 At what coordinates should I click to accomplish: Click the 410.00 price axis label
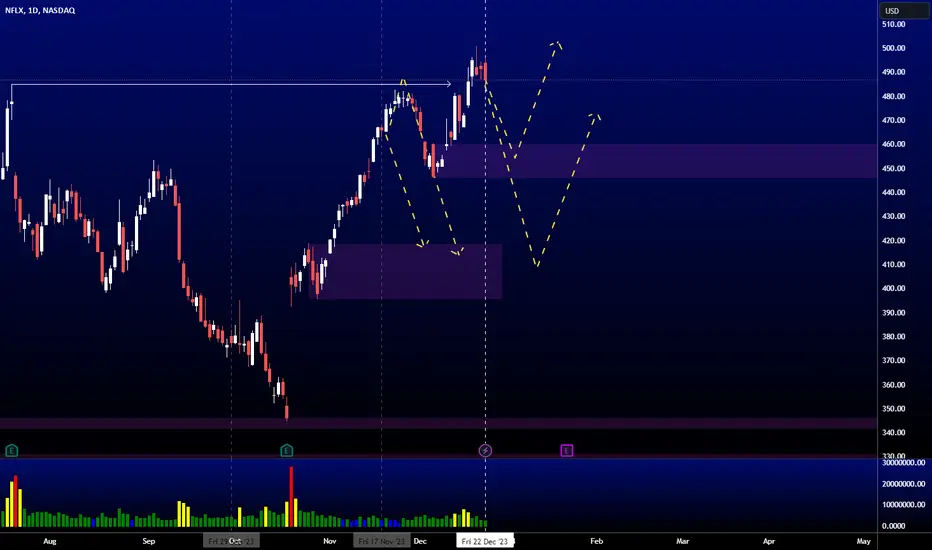(x=893, y=265)
